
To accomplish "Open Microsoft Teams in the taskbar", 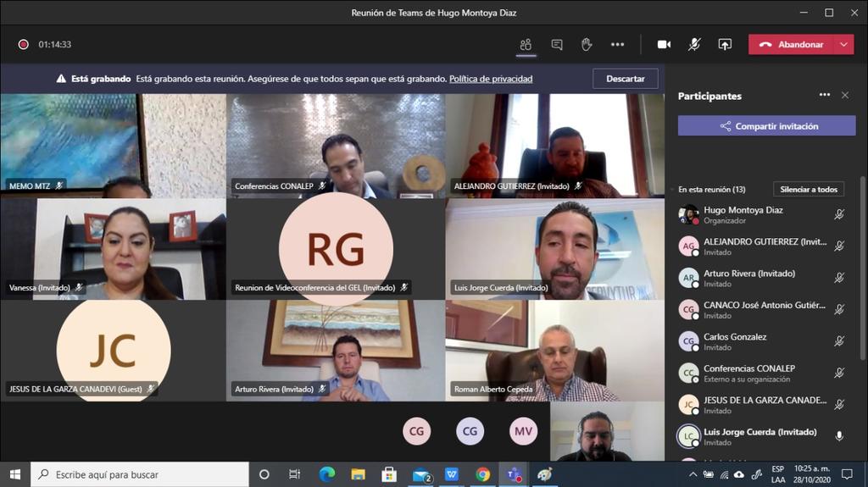I will [x=513, y=474].
